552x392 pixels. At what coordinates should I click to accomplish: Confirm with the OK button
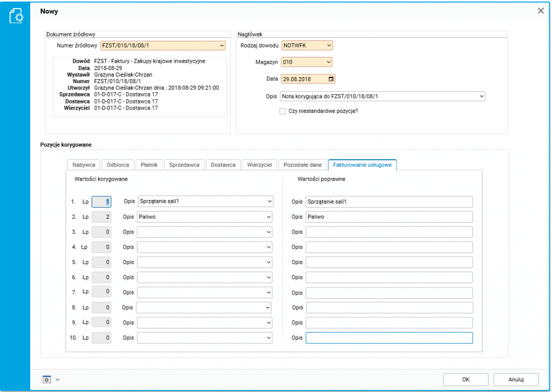point(466,379)
